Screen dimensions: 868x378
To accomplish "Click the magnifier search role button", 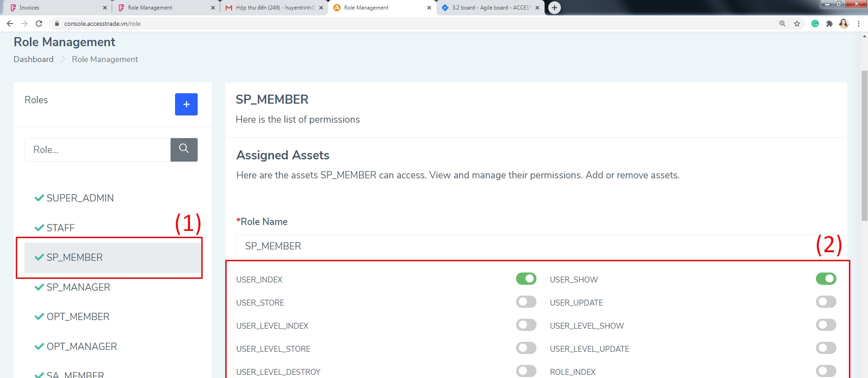I will coord(184,149).
